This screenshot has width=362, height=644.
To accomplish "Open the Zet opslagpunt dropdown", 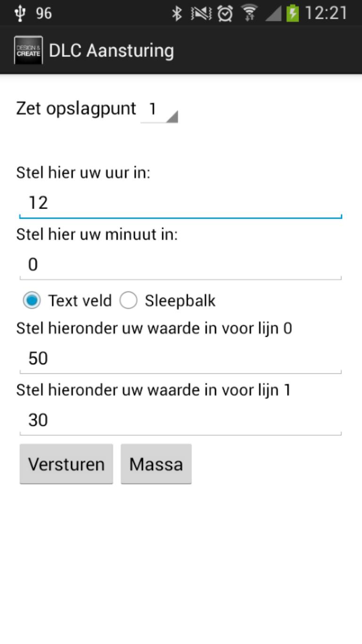I will click(159, 110).
